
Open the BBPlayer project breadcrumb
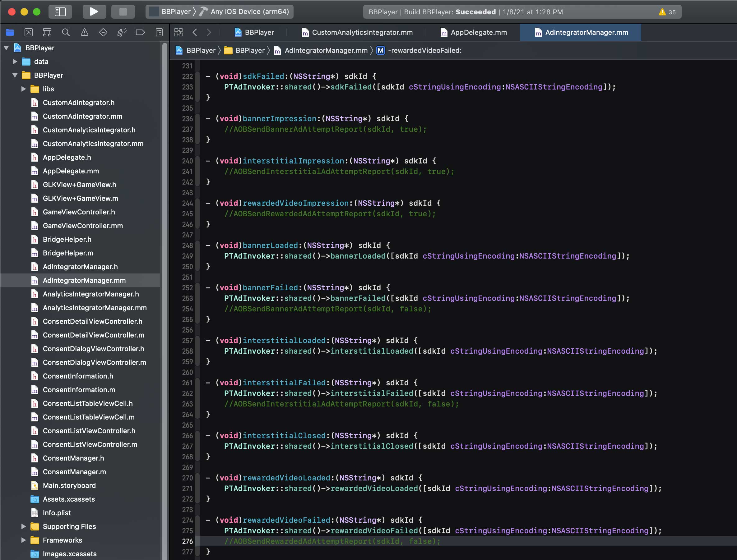(196, 50)
